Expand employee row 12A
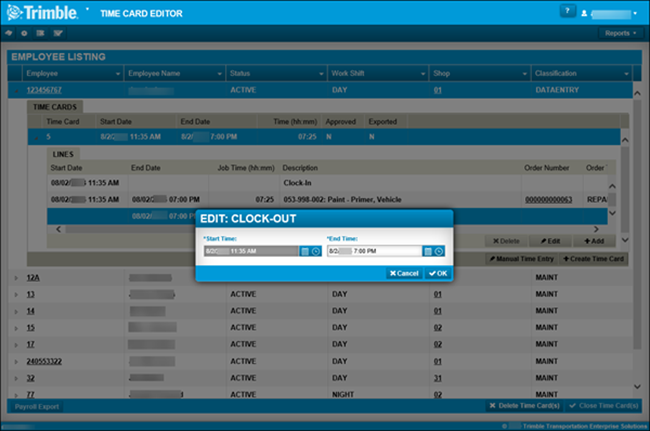This screenshot has width=650, height=431. click(x=16, y=277)
